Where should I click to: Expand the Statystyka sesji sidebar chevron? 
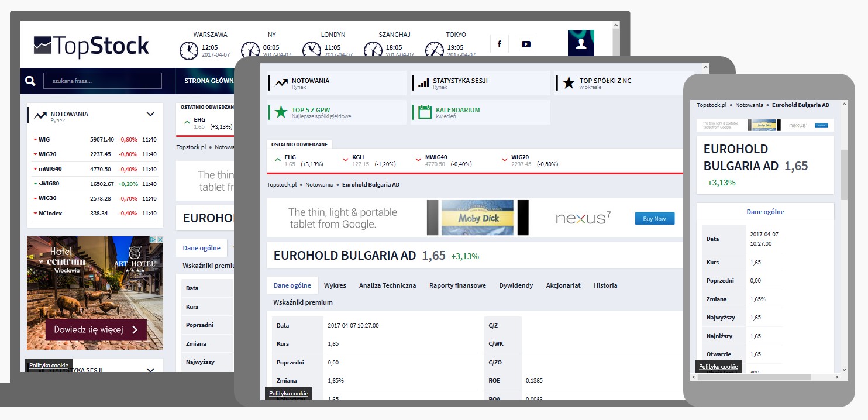click(150, 370)
